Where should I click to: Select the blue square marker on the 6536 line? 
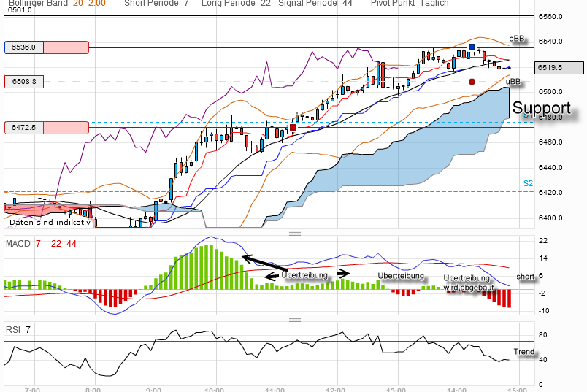[472, 47]
